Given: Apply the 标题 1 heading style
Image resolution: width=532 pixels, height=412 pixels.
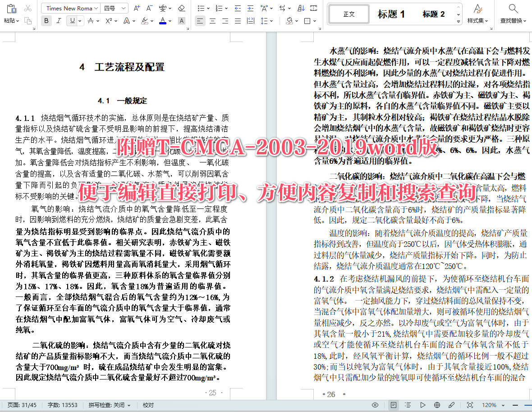Looking at the screenshot, I should pyautogui.click(x=390, y=14).
